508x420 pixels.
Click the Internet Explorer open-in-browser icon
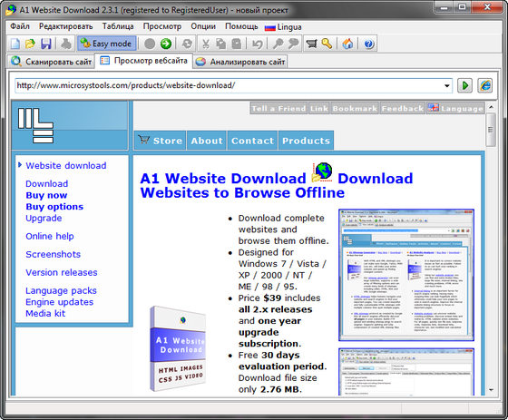pos(485,85)
